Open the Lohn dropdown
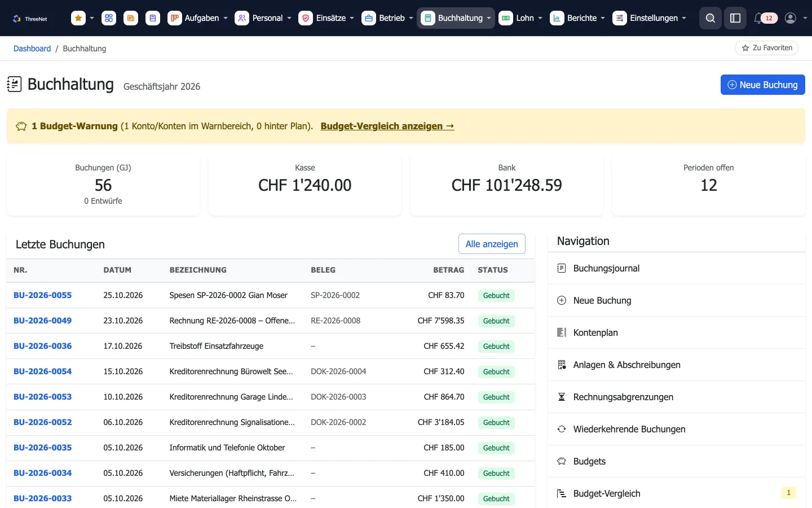812x508 pixels. (x=520, y=18)
